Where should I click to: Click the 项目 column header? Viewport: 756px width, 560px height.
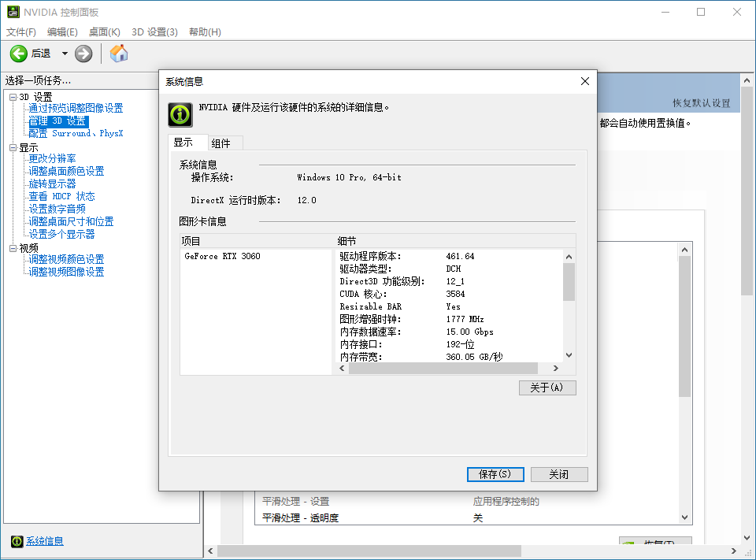click(x=258, y=241)
